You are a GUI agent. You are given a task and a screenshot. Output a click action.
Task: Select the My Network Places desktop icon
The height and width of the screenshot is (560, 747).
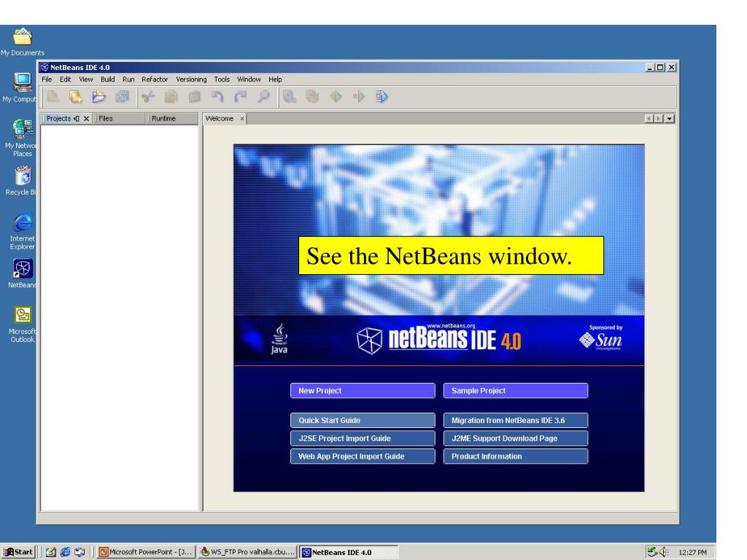pos(21,138)
